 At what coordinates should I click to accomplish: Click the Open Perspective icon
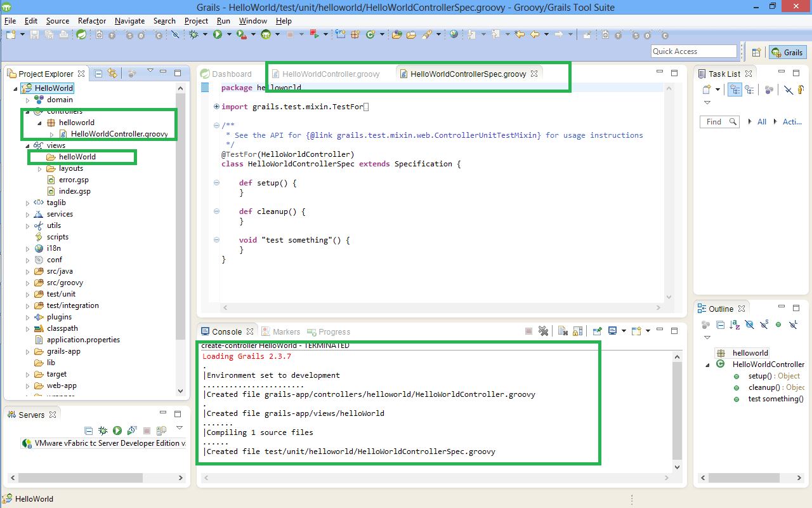[x=756, y=53]
